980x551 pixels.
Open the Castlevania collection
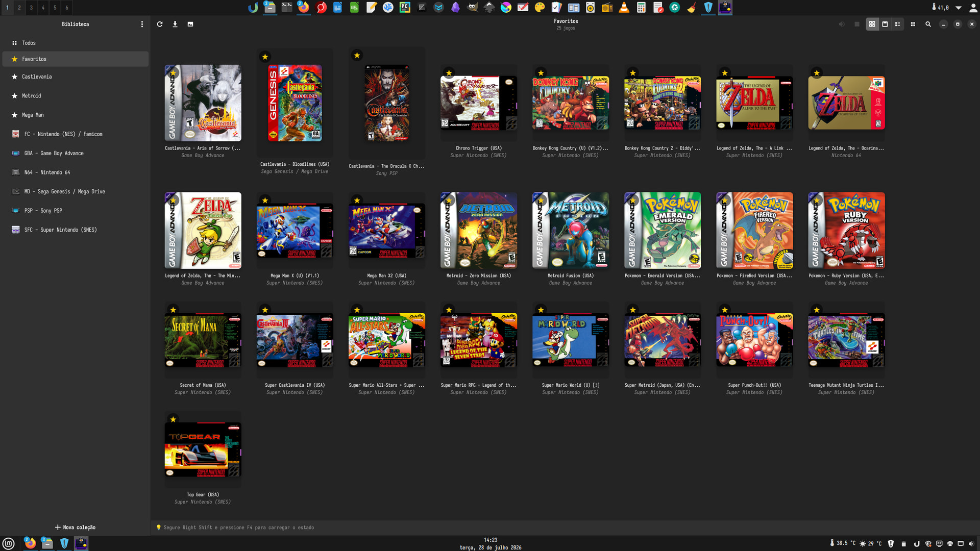click(76, 77)
